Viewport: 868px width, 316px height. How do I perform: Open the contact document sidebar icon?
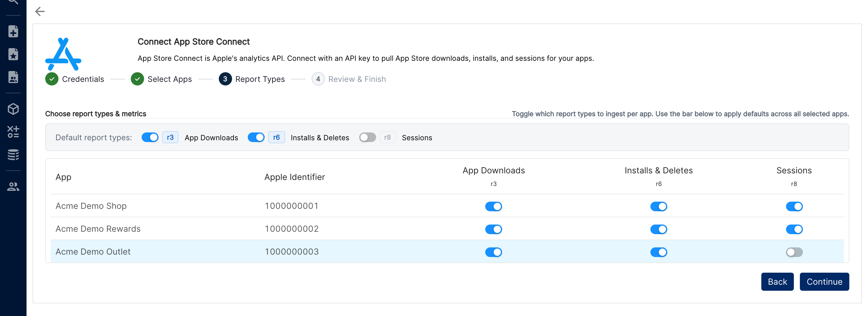pos(13,77)
